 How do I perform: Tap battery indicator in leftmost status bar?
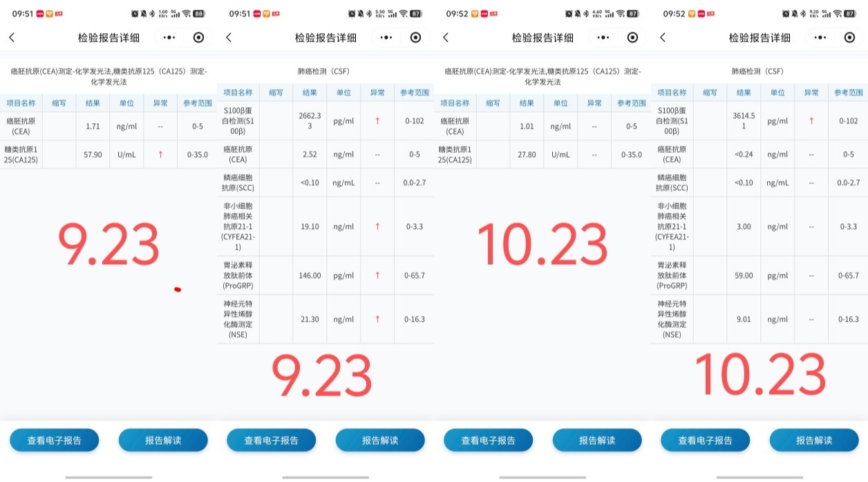tap(199, 13)
